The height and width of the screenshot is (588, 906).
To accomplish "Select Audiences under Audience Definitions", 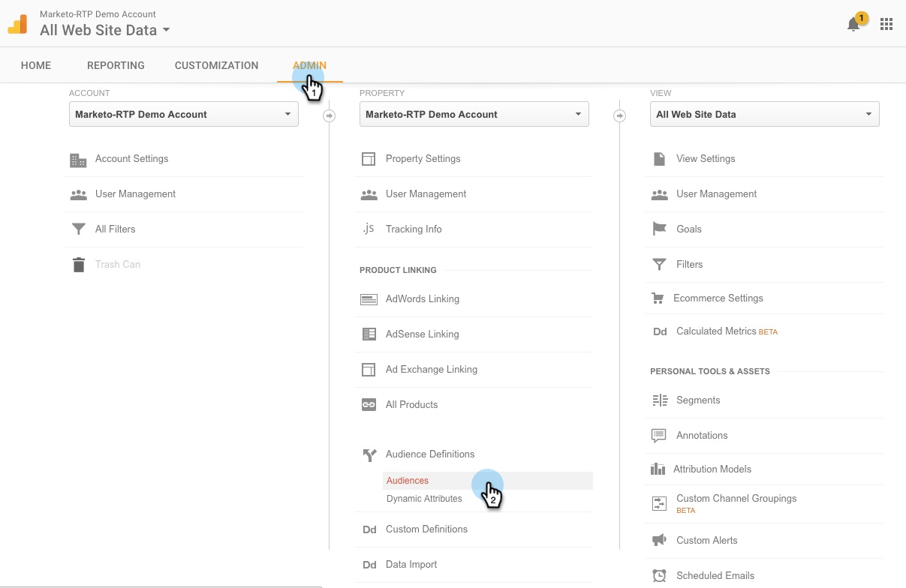I will (408, 481).
